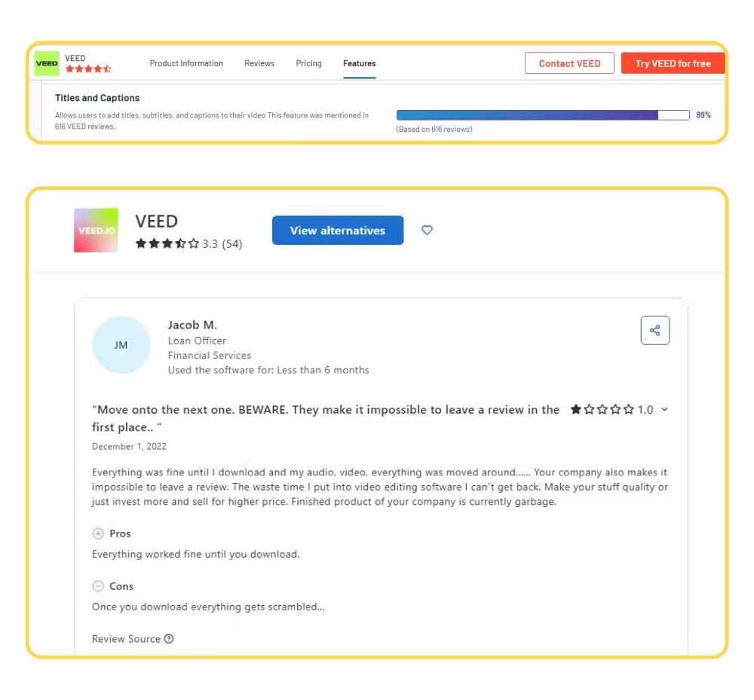This screenshot has width=754, height=700.
Task: Click the large VEED product name heading
Action: point(156,221)
